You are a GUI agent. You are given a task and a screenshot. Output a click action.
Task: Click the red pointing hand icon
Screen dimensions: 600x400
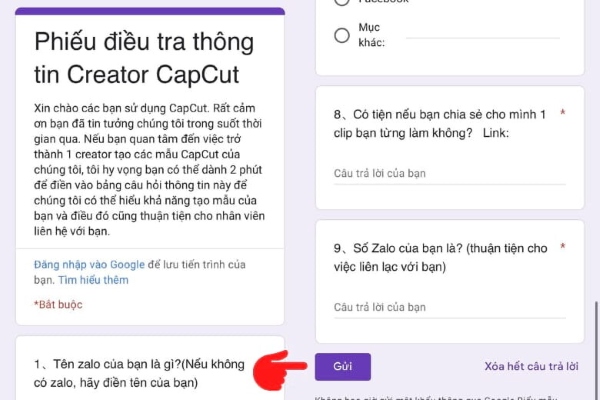click(280, 370)
